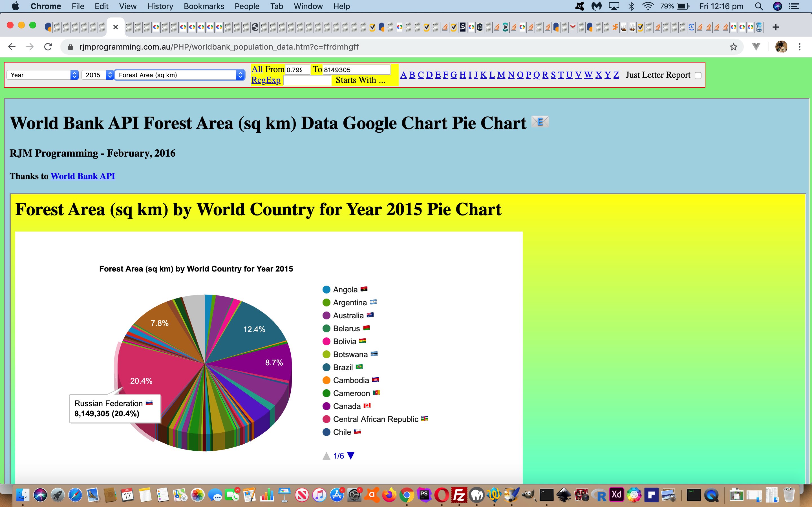Click the letter M filter link
Image resolution: width=812 pixels, height=507 pixels.
pyautogui.click(x=501, y=75)
